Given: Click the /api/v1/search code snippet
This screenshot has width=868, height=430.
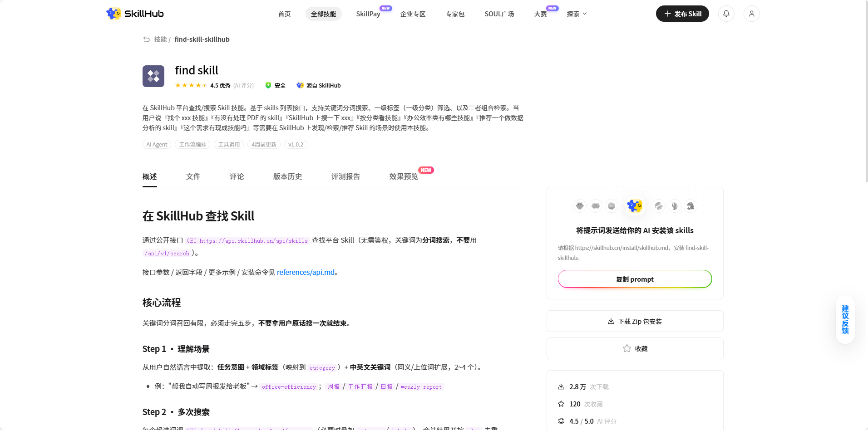Looking at the screenshot, I should click(167, 254).
